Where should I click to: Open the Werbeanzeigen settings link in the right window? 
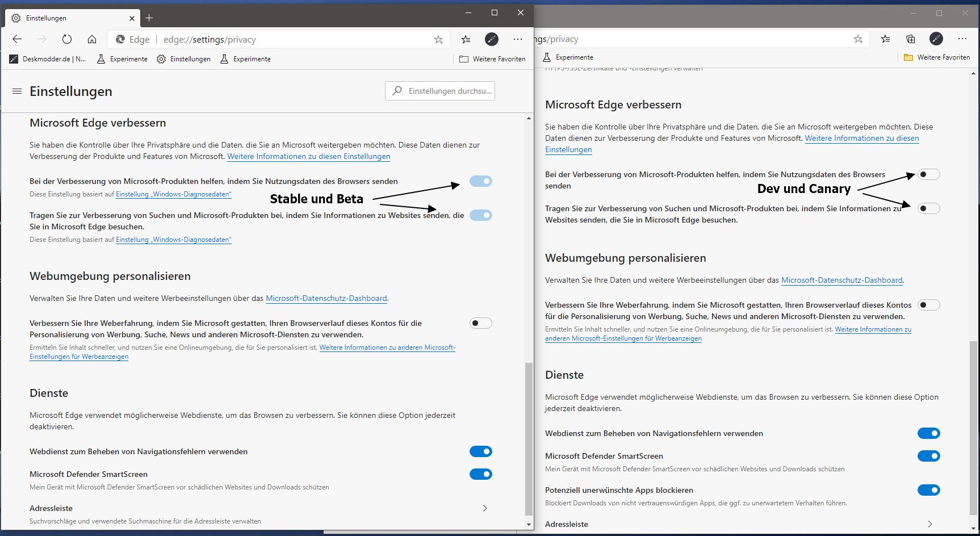tap(728, 334)
